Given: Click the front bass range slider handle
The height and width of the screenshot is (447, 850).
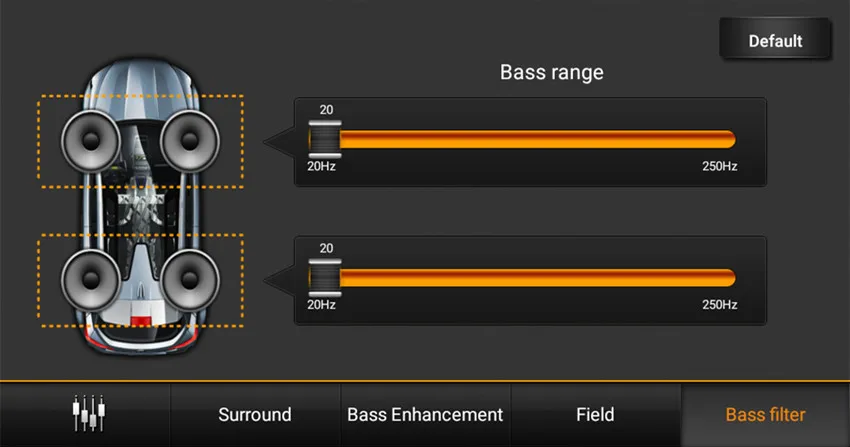Looking at the screenshot, I should click(x=324, y=139).
